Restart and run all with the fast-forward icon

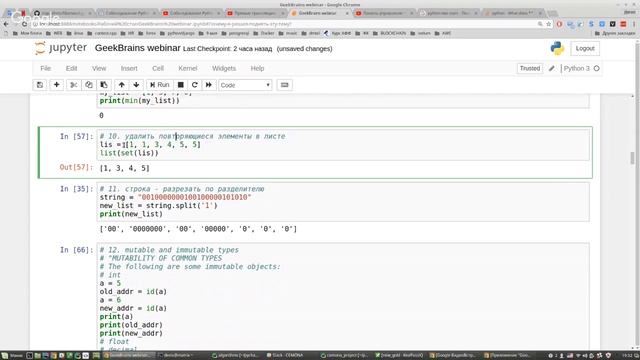[x=209, y=85]
